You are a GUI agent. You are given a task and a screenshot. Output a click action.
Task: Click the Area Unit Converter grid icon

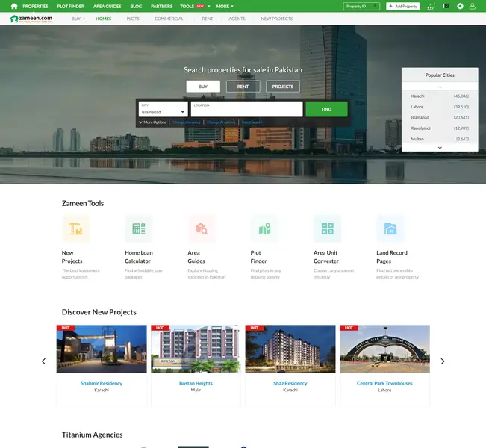click(327, 228)
